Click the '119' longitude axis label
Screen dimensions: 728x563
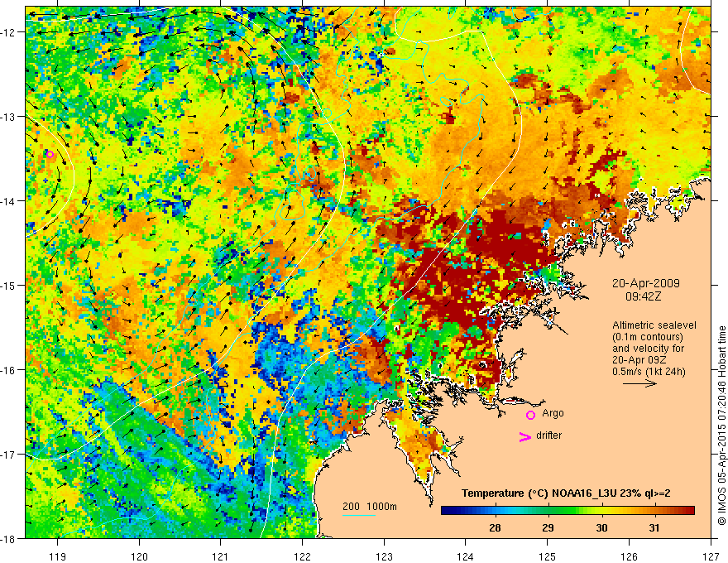pos(58,556)
